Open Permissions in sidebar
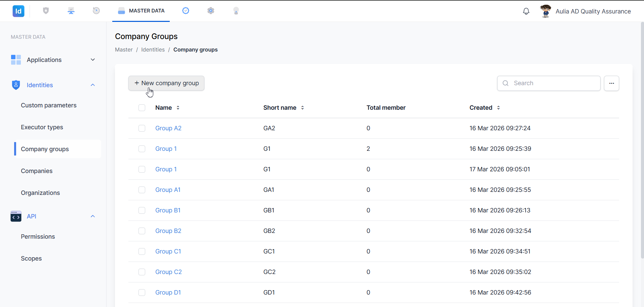This screenshot has width=644, height=307. (x=38, y=237)
